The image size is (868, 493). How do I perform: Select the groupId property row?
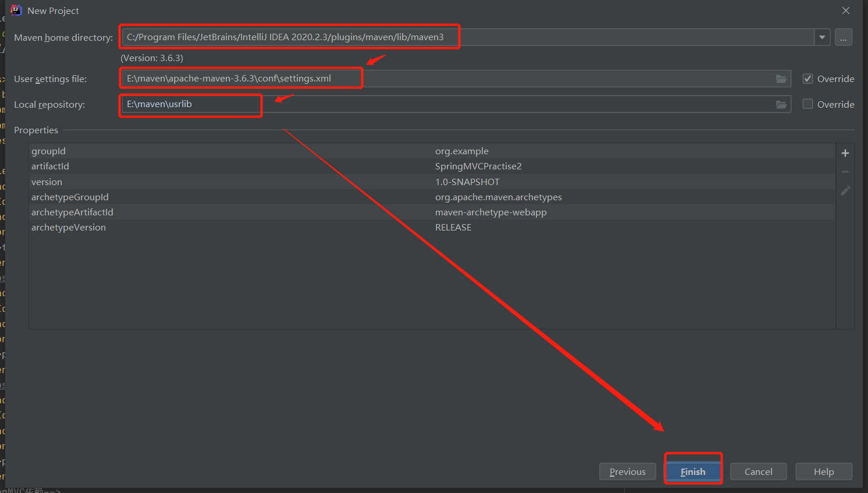click(x=432, y=151)
